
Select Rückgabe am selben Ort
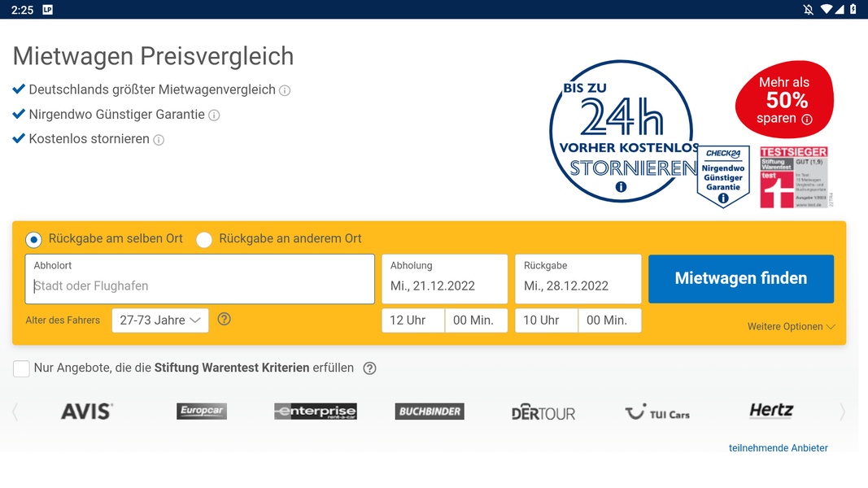coord(34,240)
